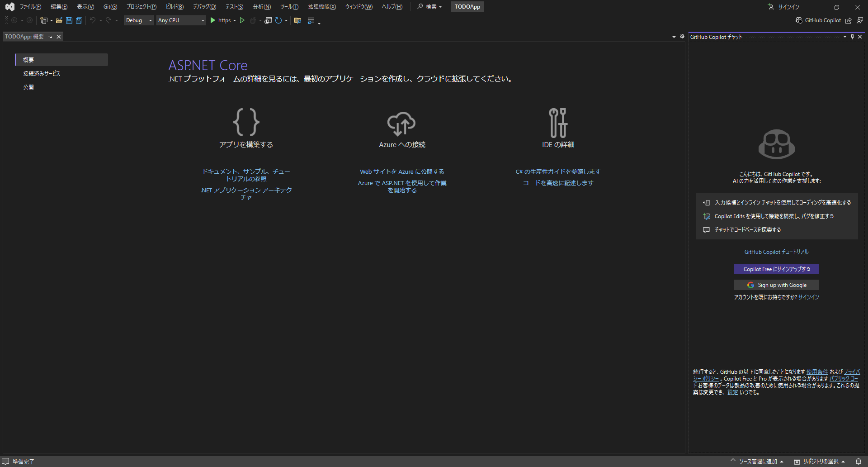
Task: Click the blue Refresh circular arrow icon
Action: coord(278,20)
